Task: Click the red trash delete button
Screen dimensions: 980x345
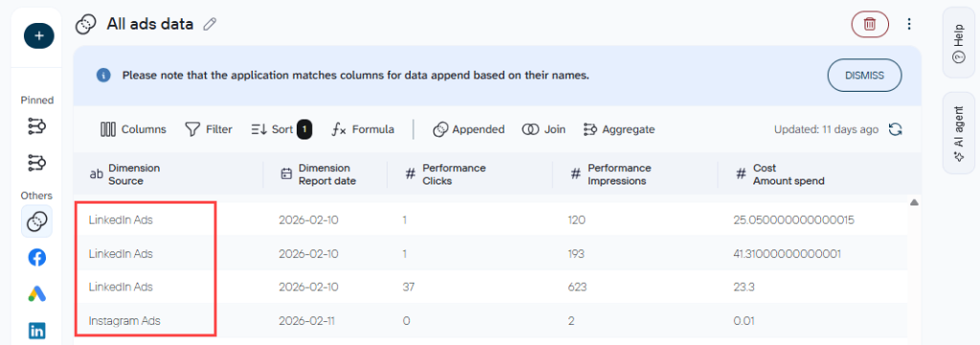Action: pyautogui.click(x=869, y=24)
